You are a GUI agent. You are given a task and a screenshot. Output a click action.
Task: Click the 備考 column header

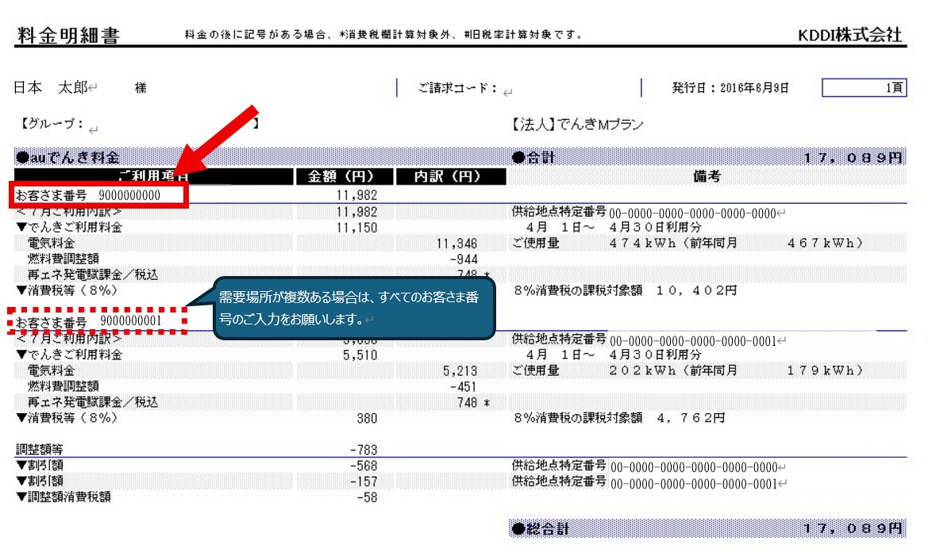click(x=707, y=176)
